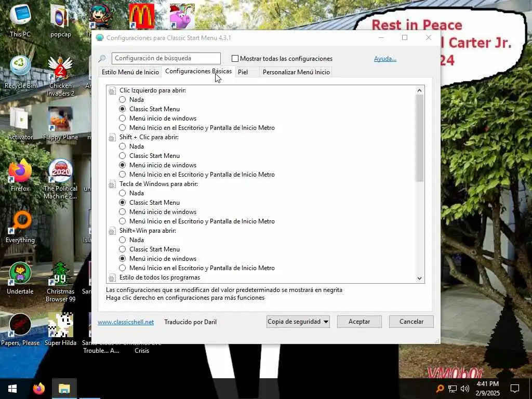
Task: Switch to Configuraciones Básicas tab
Action: (198, 71)
